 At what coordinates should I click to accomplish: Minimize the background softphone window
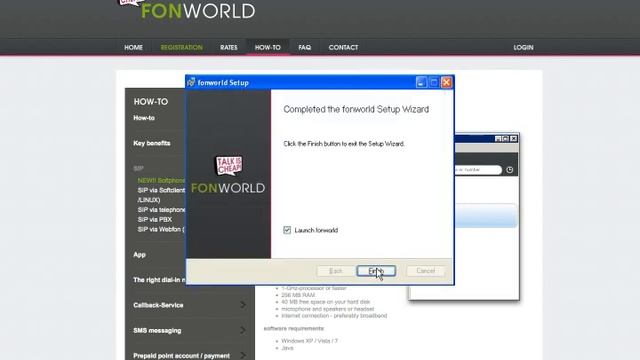click(498, 139)
